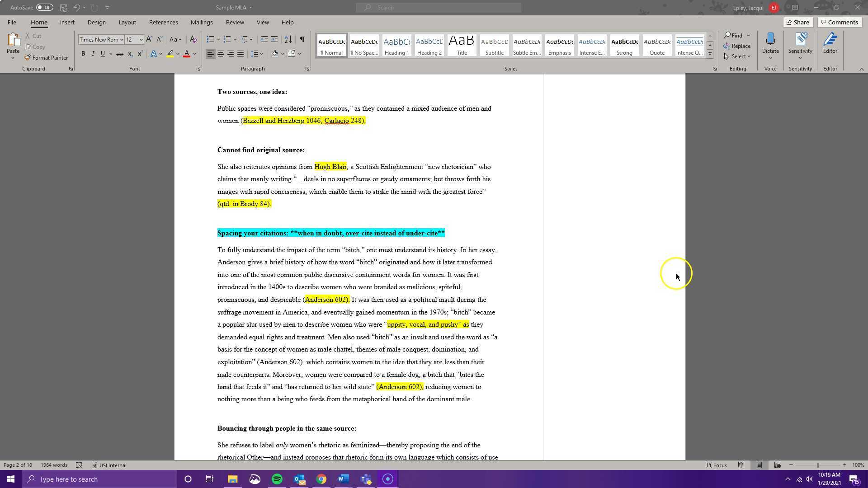Click the Strikethrough icon
Image resolution: width=868 pixels, height=488 pixels.
click(x=120, y=54)
